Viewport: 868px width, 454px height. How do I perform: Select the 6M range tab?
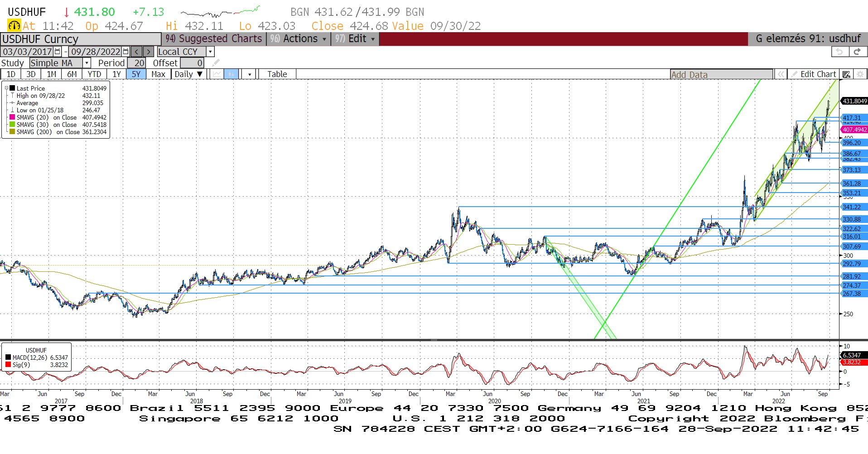[72, 74]
